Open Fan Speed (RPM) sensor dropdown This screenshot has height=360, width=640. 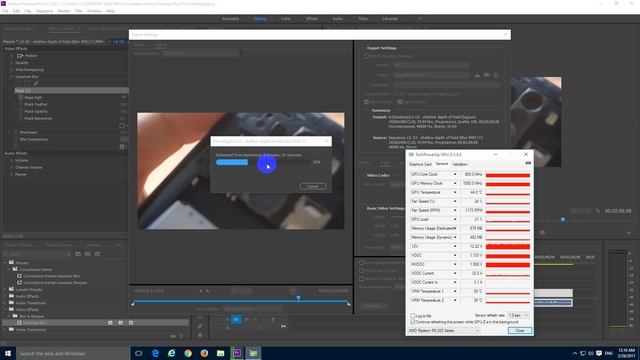tap(455, 211)
